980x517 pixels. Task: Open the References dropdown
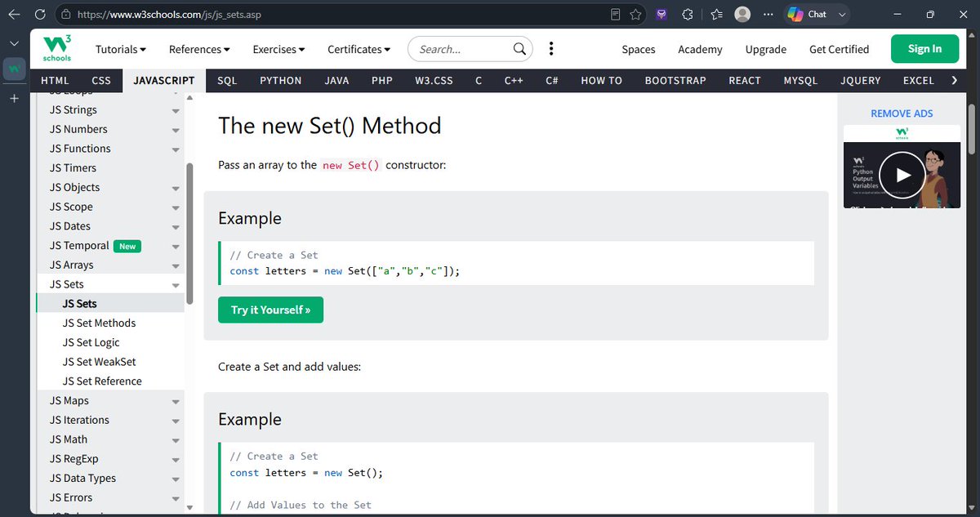click(198, 49)
